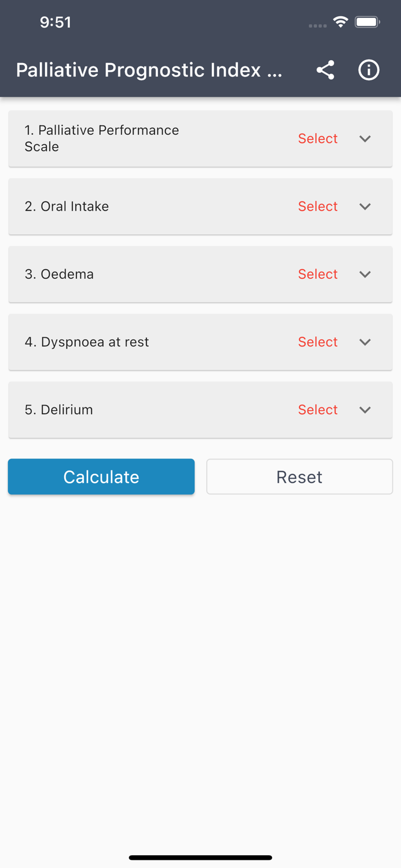Tap the home indicator bar
This screenshot has width=401, height=868.
click(x=200, y=858)
